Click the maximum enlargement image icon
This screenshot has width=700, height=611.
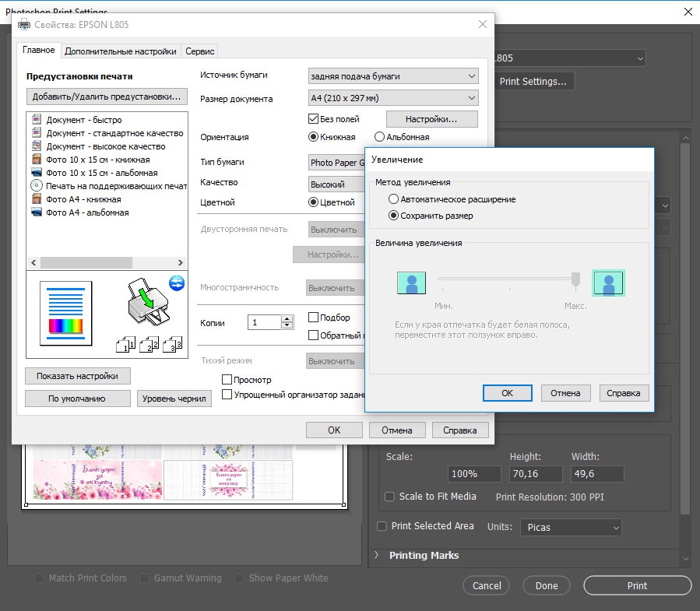[x=608, y=283]
